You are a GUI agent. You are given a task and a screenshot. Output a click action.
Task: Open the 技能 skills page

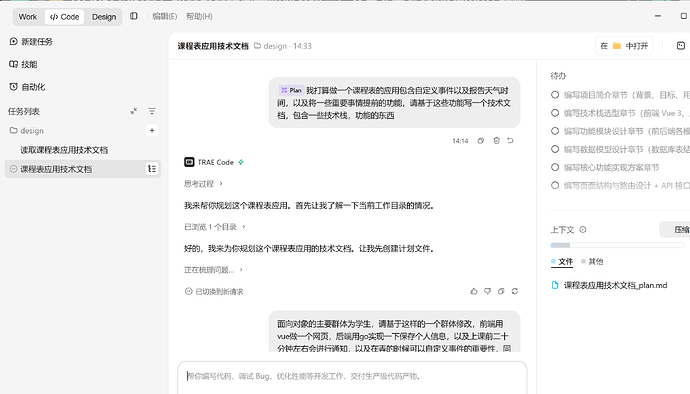pos(23,64)
